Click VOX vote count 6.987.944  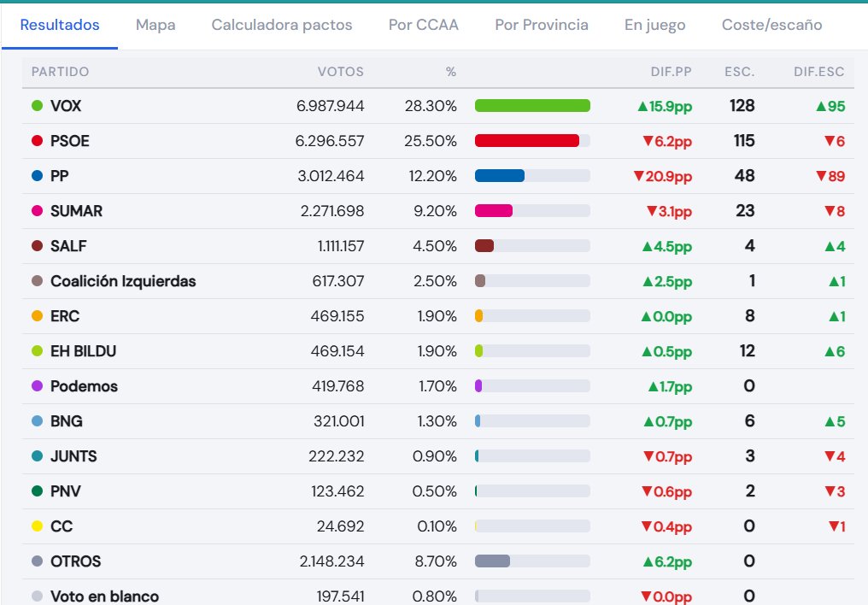(330, 106)
